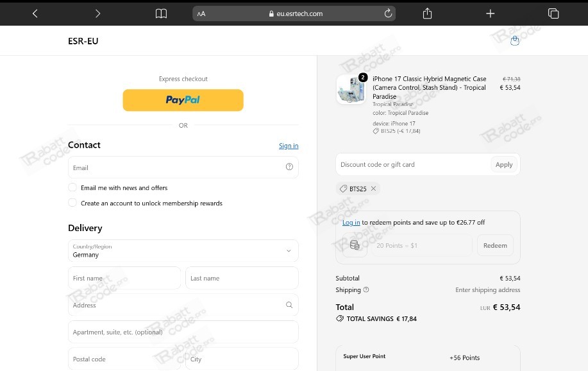588x371 pixels.
Task: Click the color: Tropical Paradise text
Action: (x=400, y=113)
